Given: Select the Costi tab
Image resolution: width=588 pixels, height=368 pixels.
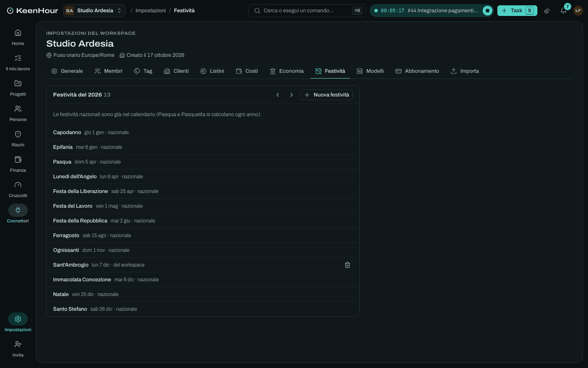Looking at the screenshot, I should (247, 71).
